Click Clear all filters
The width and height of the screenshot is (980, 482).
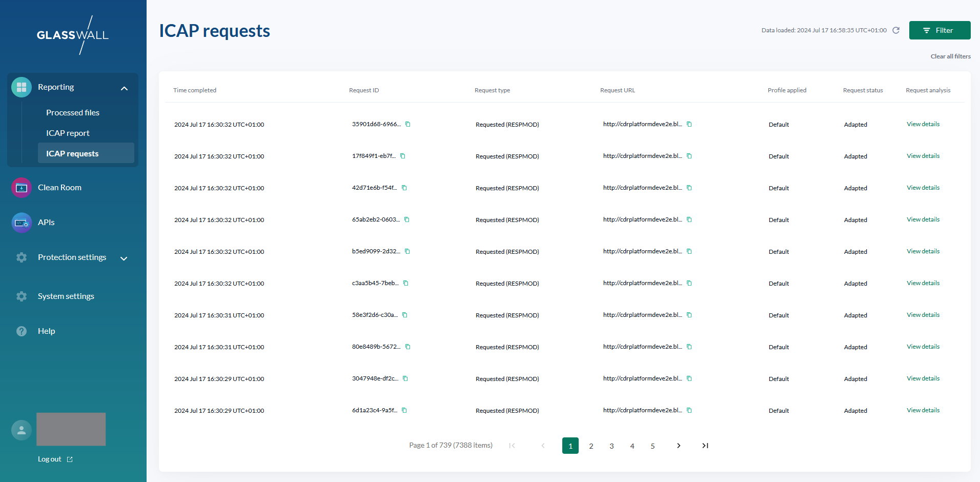tap(950, 56)
